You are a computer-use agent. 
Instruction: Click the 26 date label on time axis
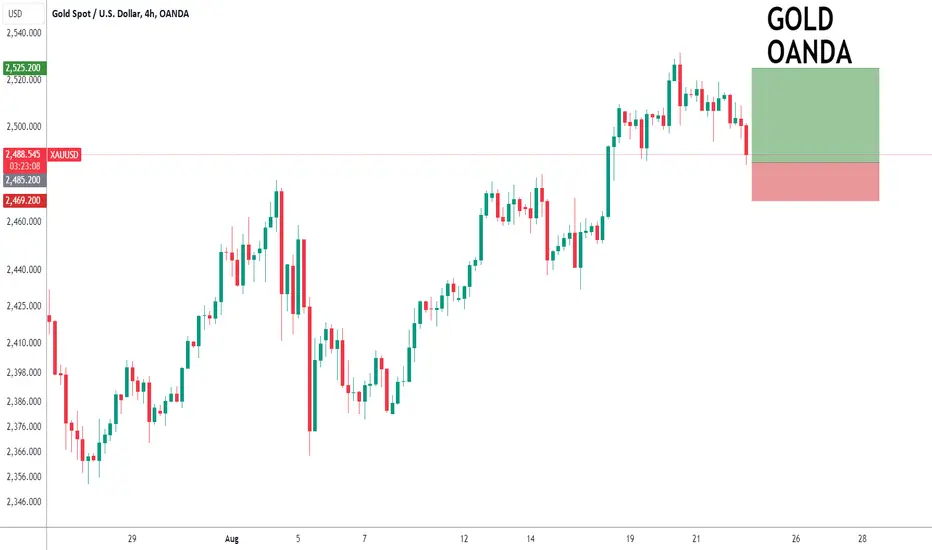(x=795, y=539)
